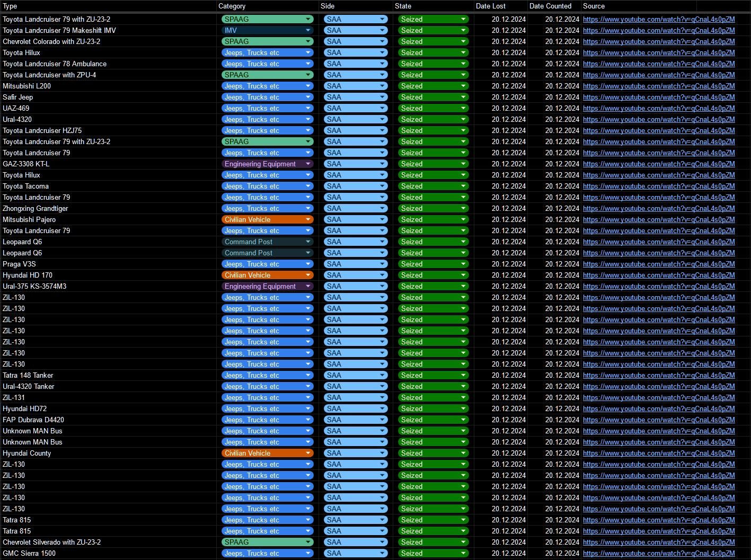751x560 pixels.
Task: Open Side dropdown for Praga V3S row
Action: coord(356,264)
